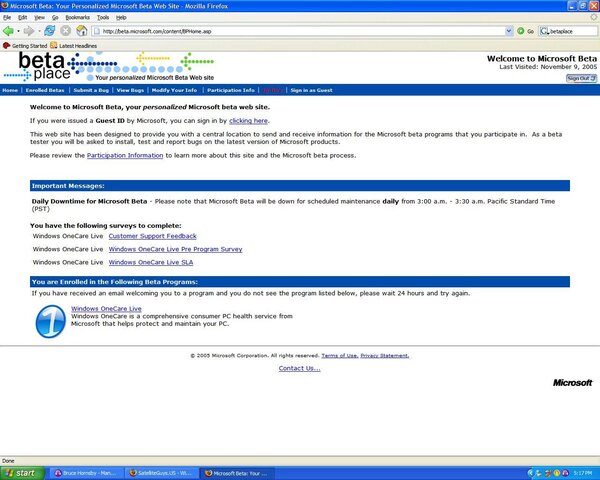Click the Contact Us link
The height and width of the screenshot is (480, 600).
(299, 368)
